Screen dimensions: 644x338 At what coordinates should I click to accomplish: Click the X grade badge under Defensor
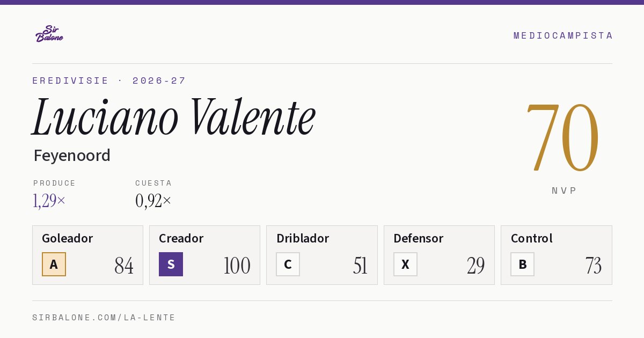pos(405,264)
